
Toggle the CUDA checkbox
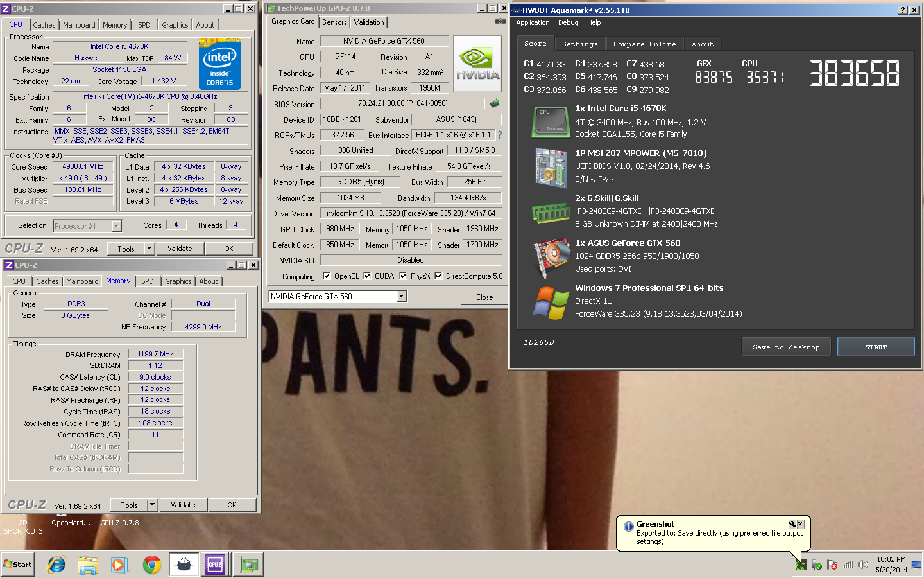point(367,276)
